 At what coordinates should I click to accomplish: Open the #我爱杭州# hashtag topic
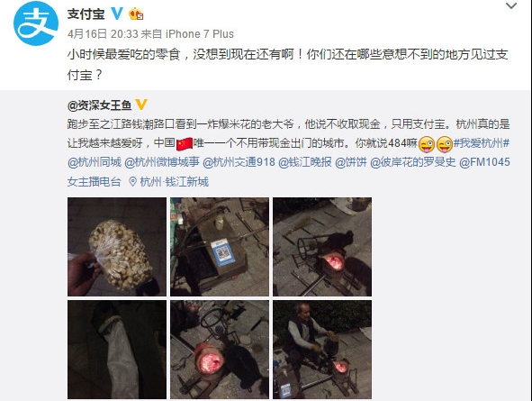482,143
